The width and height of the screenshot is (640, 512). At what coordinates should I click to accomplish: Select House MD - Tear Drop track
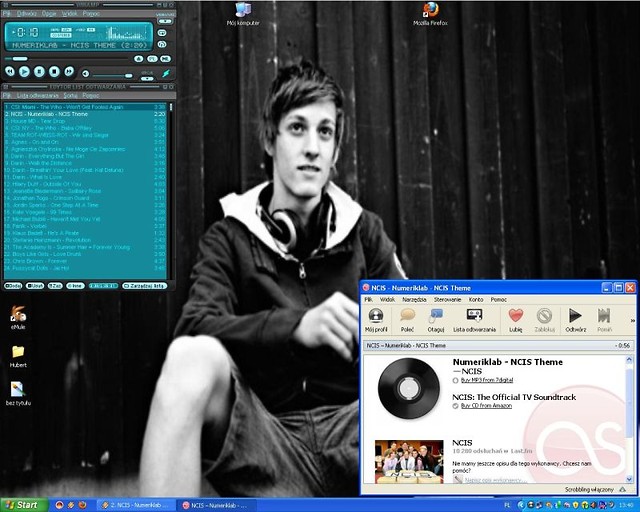click(x=85, y=121)
